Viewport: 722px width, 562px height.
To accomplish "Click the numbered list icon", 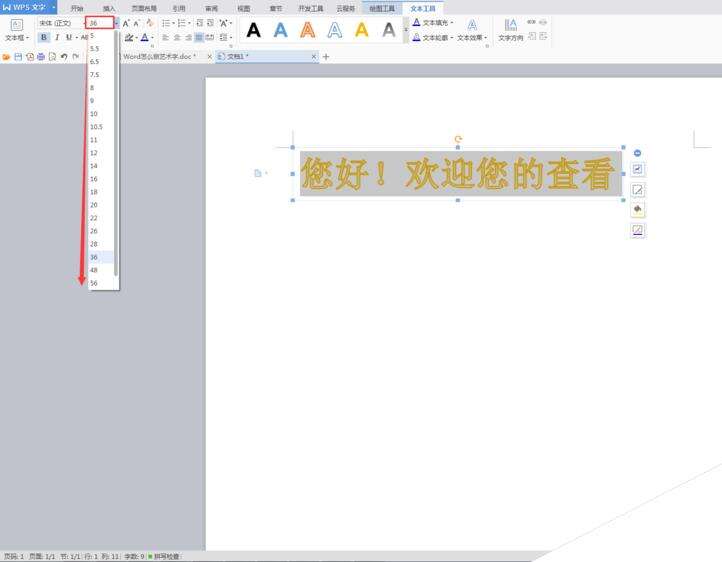I will tap(182, 23).
